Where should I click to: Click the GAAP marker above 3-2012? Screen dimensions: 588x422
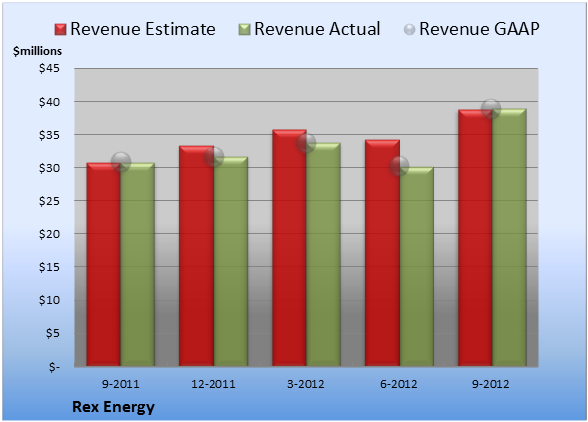coord(306,143)
